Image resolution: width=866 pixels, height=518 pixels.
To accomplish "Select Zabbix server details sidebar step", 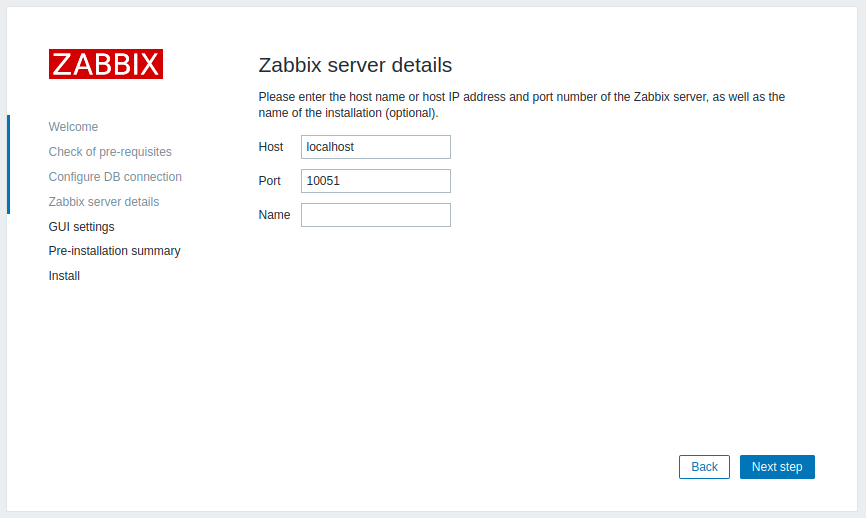I will click(x=104, y=202).
